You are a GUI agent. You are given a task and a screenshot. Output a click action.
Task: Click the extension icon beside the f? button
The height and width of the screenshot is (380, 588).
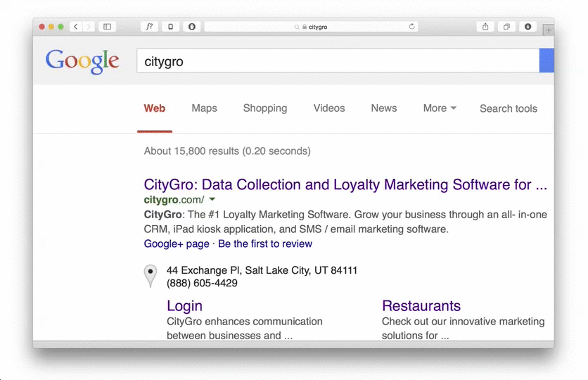[x=171, y=27]
